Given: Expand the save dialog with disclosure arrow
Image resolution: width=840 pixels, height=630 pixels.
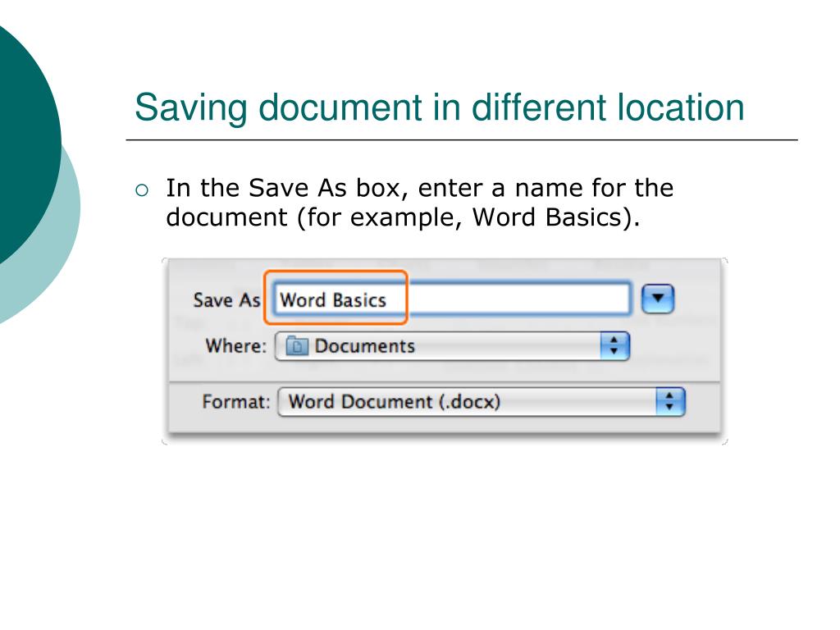Looking at the screenshot, I should point(657,299).
